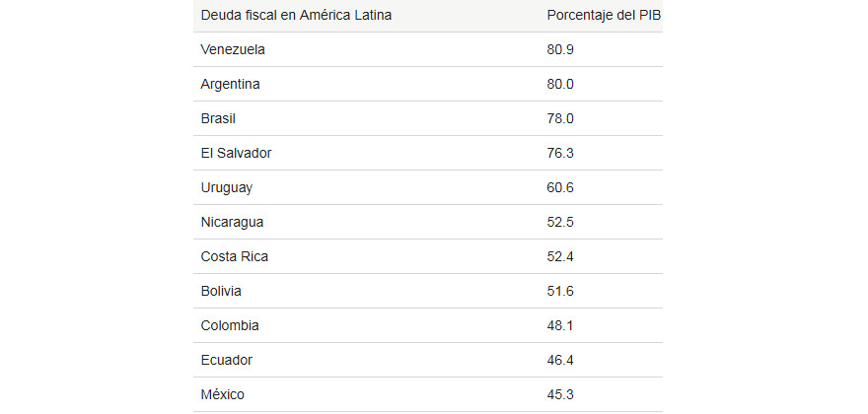This screenshot has height=414, width=868.
Task: Select the 52.5 value for Nicaragua
Action: coord(560,222)
